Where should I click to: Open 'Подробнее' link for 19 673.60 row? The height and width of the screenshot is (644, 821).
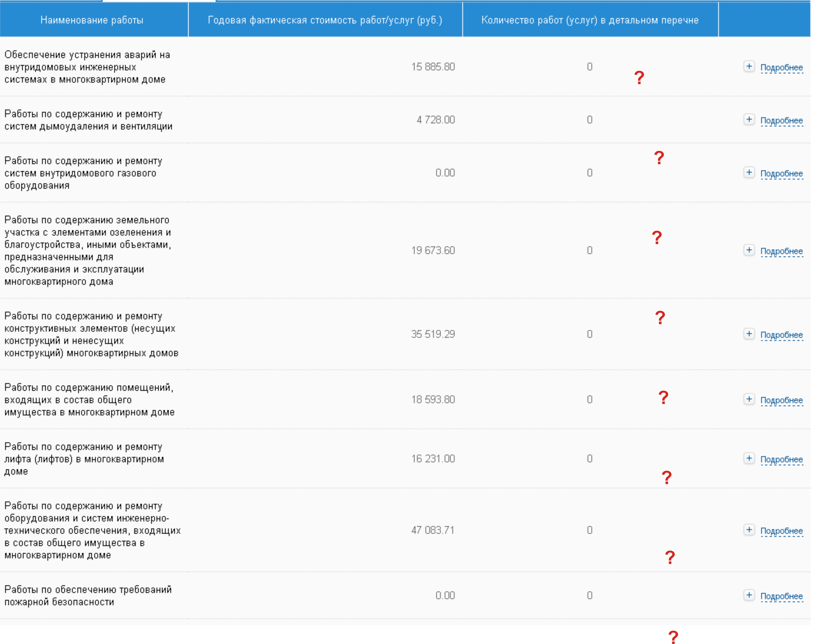(x=781, y=251)
